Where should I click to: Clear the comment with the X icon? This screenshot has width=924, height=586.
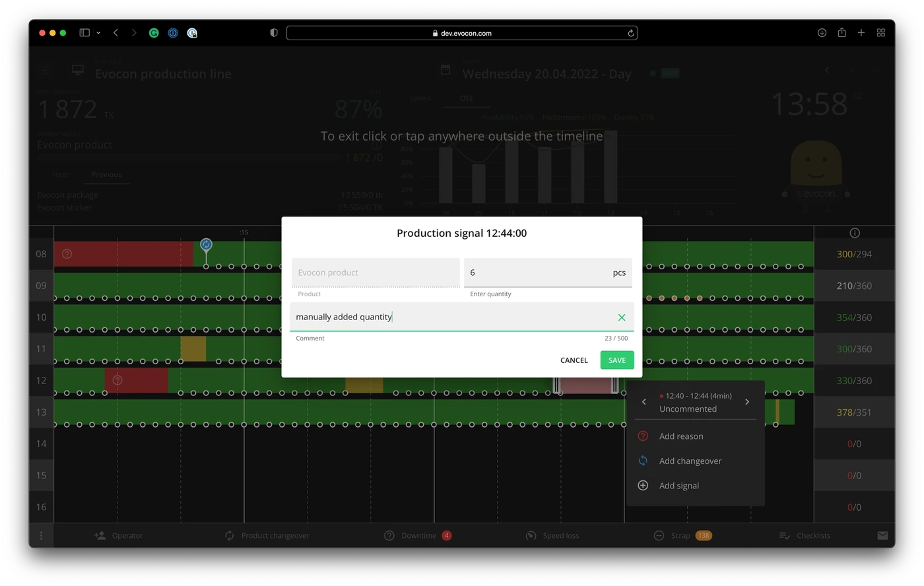tap(622, 317)
